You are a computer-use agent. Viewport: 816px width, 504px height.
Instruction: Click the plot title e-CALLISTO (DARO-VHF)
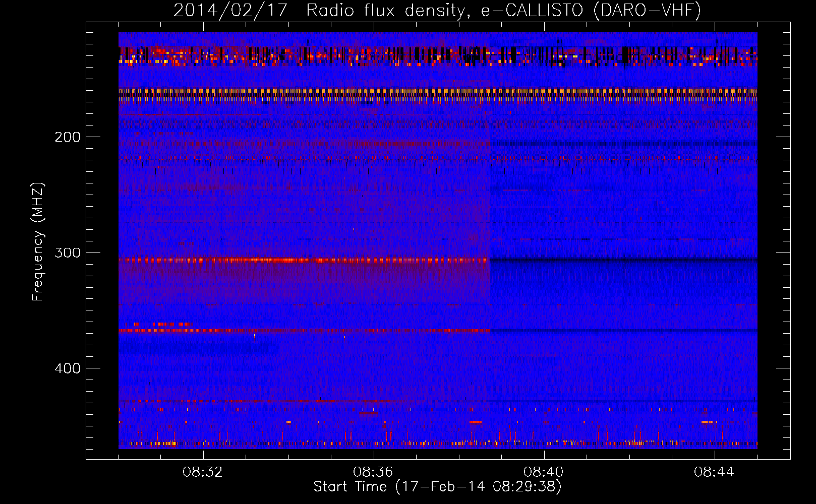tap(591, 10)
